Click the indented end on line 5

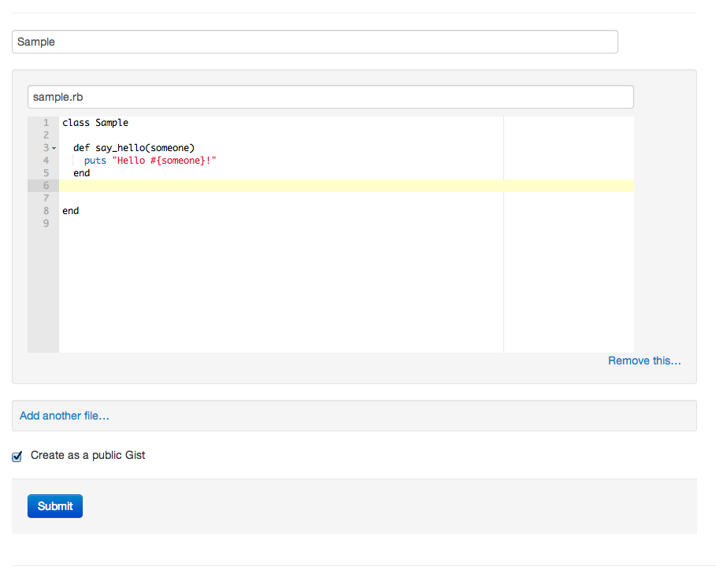tap(82, 173)
